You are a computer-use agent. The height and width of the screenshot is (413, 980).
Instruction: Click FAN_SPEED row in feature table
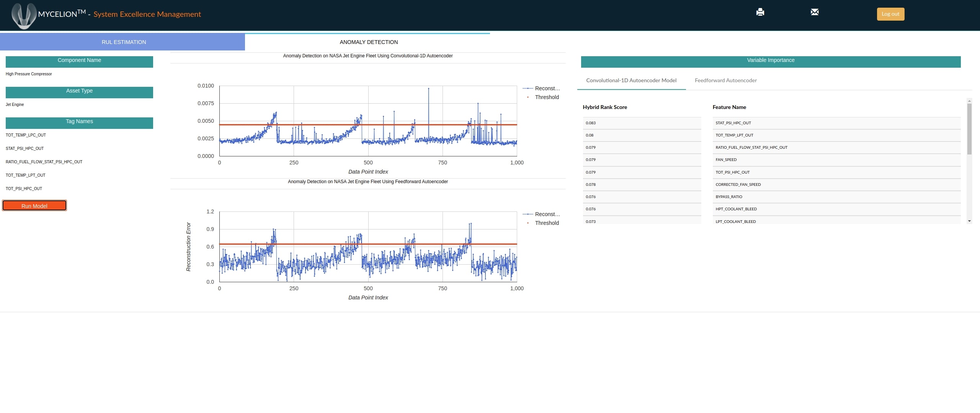(x=726, y=160)
